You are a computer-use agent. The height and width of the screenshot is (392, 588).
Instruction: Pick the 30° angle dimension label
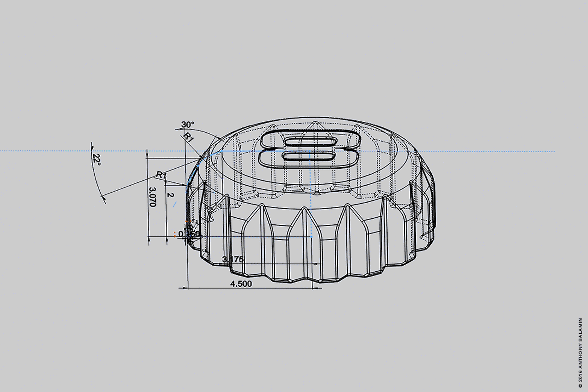(x=187, y=125)
